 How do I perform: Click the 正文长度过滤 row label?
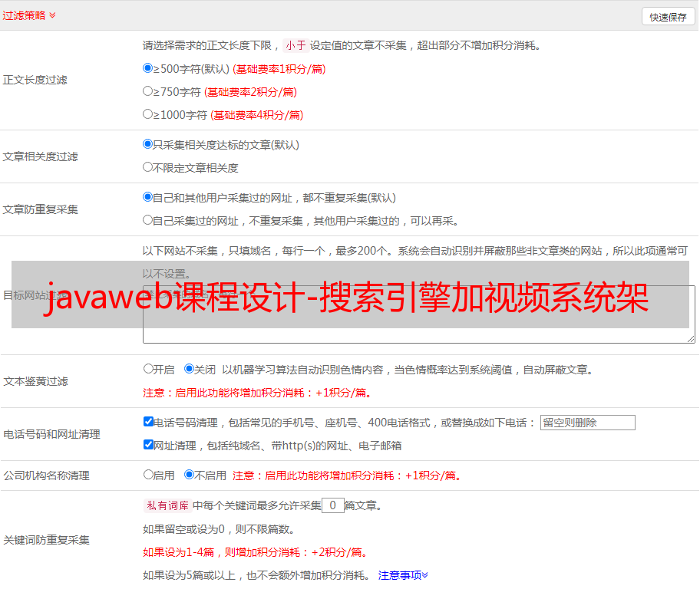(x=35, y=80)
